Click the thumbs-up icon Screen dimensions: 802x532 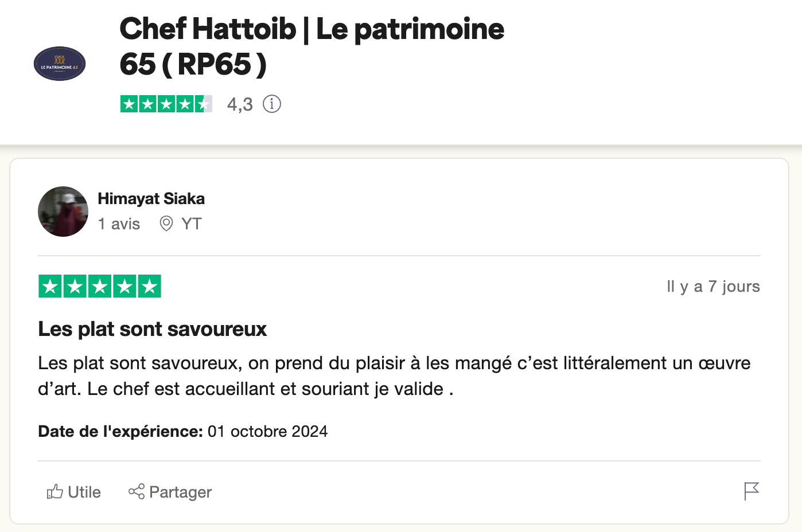[x=55, y=492]
